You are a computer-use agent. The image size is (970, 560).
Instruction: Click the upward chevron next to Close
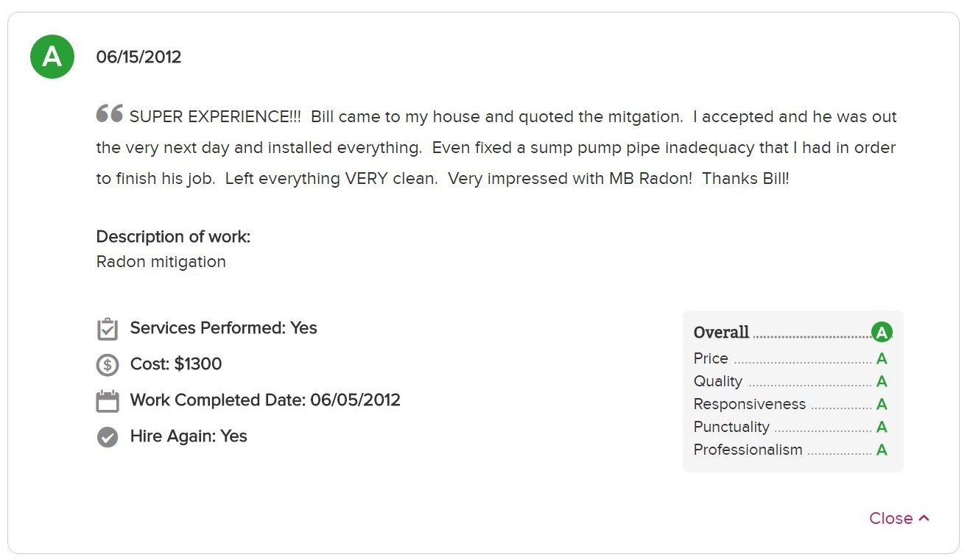point(924,518)
